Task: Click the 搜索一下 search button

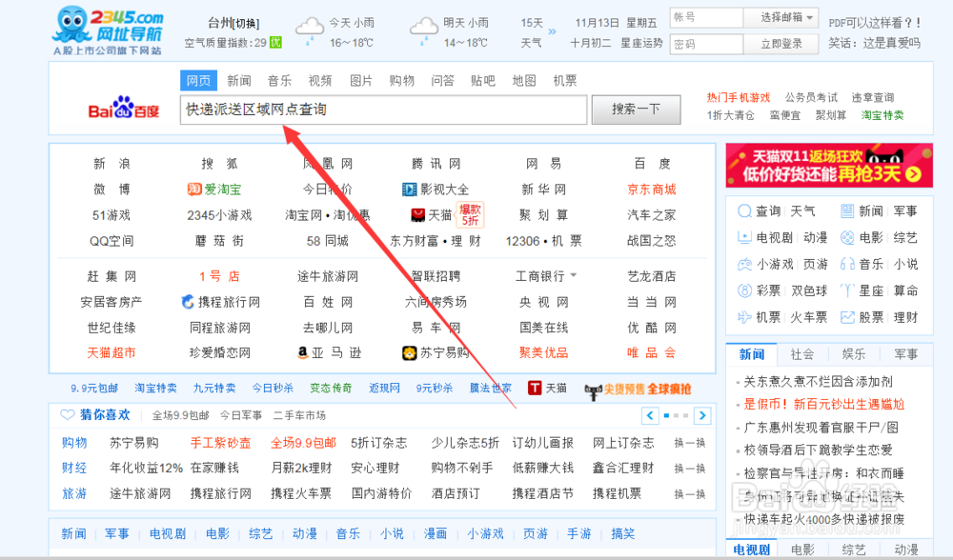Action: [636, 110]
